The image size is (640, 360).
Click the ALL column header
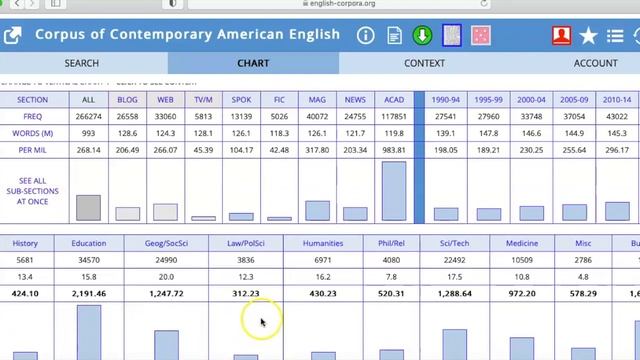coord(88,100)
